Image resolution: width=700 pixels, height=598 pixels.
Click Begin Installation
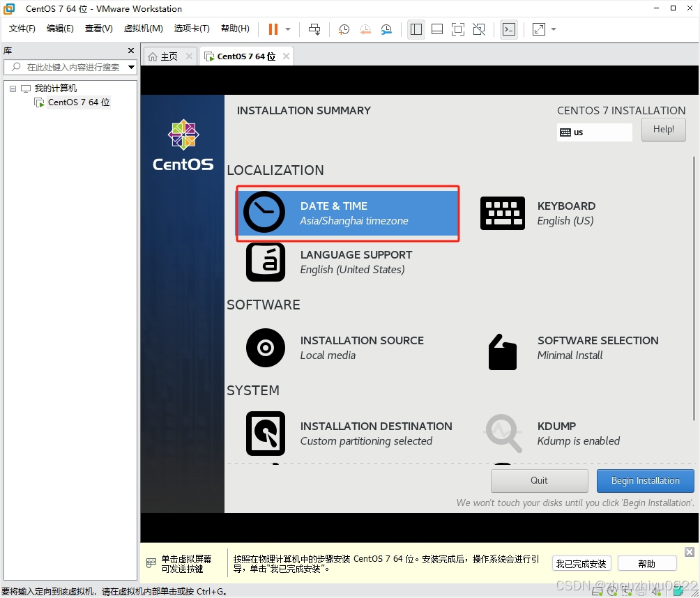click(645, 481)
